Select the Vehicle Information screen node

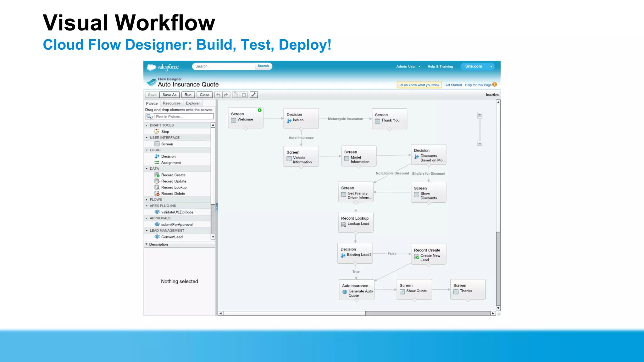301,156
